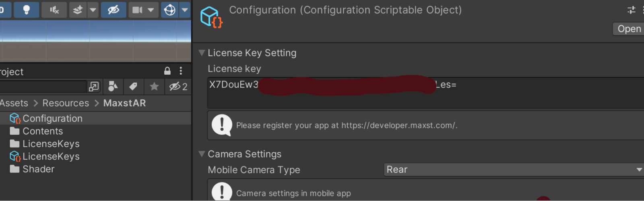
Task: Click search by type icon
Action: [113, 86]
